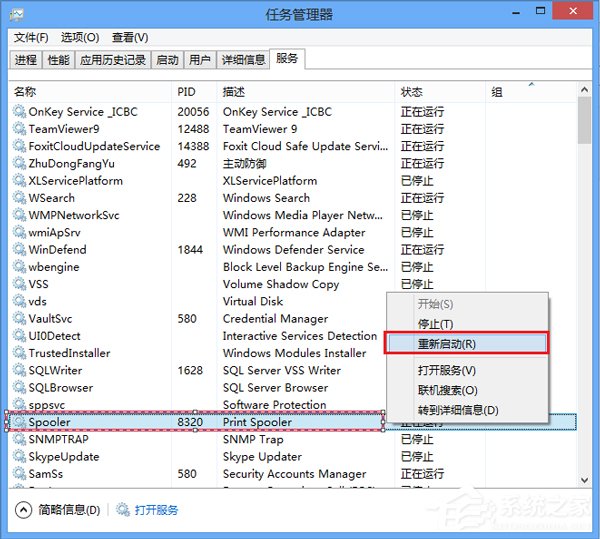Click the OnKey Service _ICBC gear icon

20,111
